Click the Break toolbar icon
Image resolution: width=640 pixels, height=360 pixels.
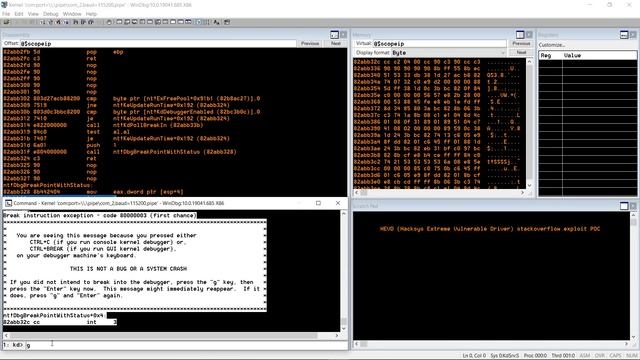[x=66, y=22]
